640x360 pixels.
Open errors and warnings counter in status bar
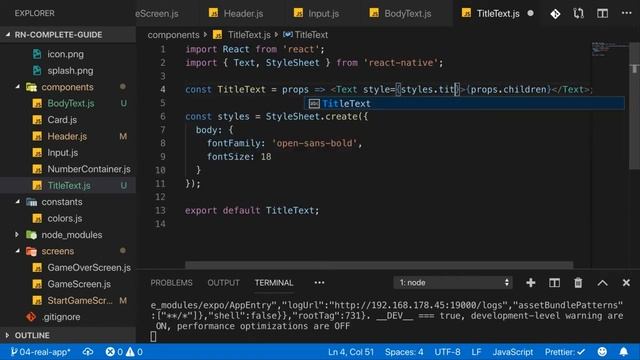pyautogui.click(x=124, y=352)
